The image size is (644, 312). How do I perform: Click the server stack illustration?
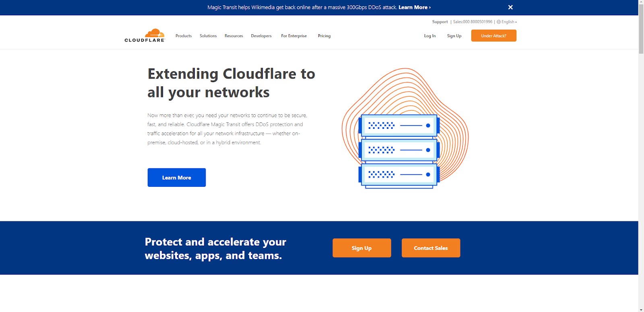399,151
